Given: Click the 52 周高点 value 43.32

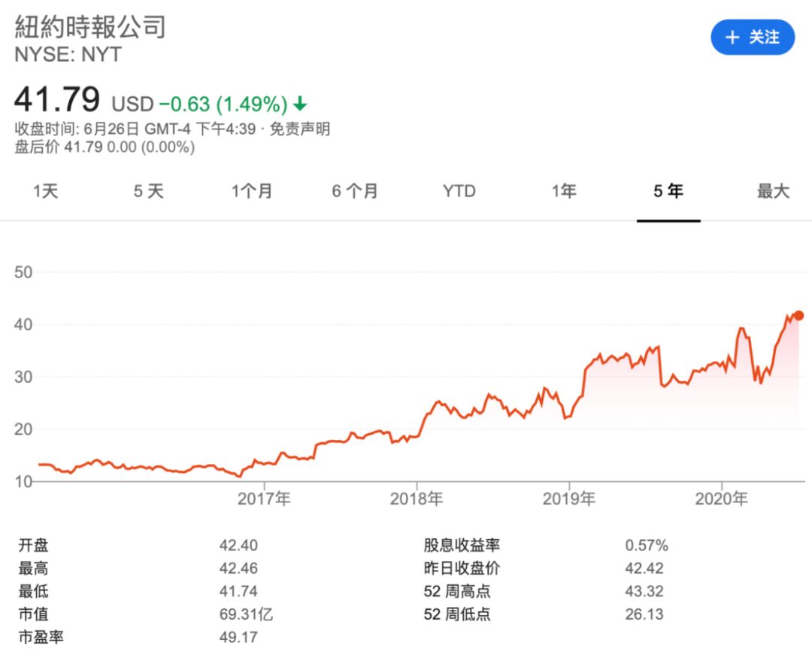Looking at the screenshot, I should pos(644,592).
